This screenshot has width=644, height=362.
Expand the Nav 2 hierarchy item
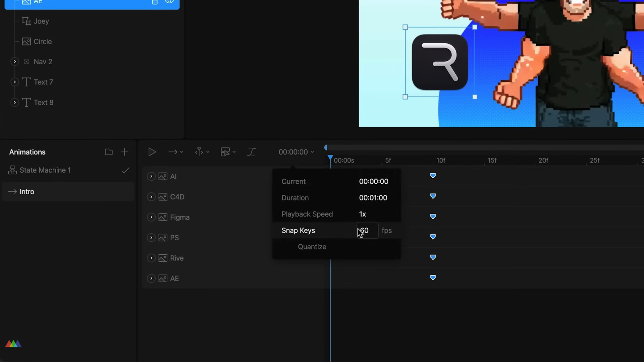[15, 62]
